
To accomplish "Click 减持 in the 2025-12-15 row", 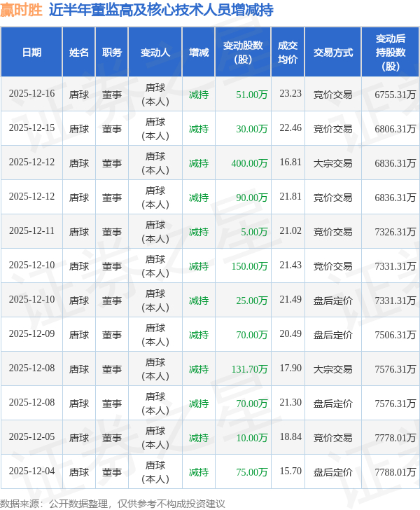I will tap(199, 129).
